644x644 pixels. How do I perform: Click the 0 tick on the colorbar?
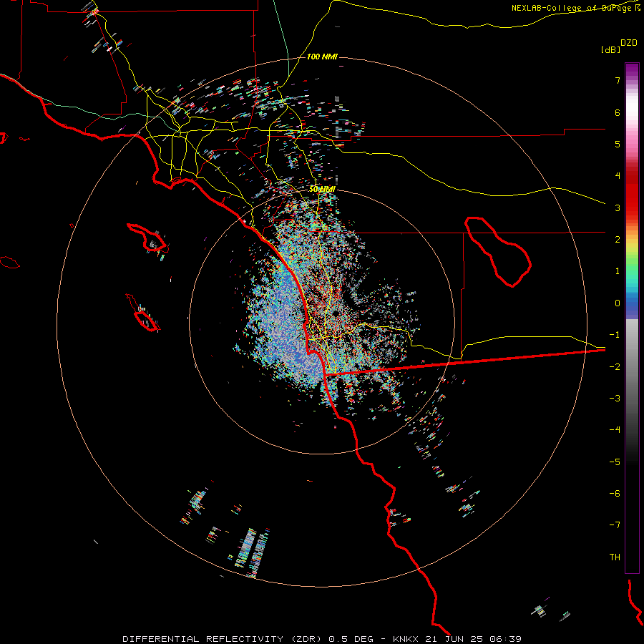[x=618, y=303]
